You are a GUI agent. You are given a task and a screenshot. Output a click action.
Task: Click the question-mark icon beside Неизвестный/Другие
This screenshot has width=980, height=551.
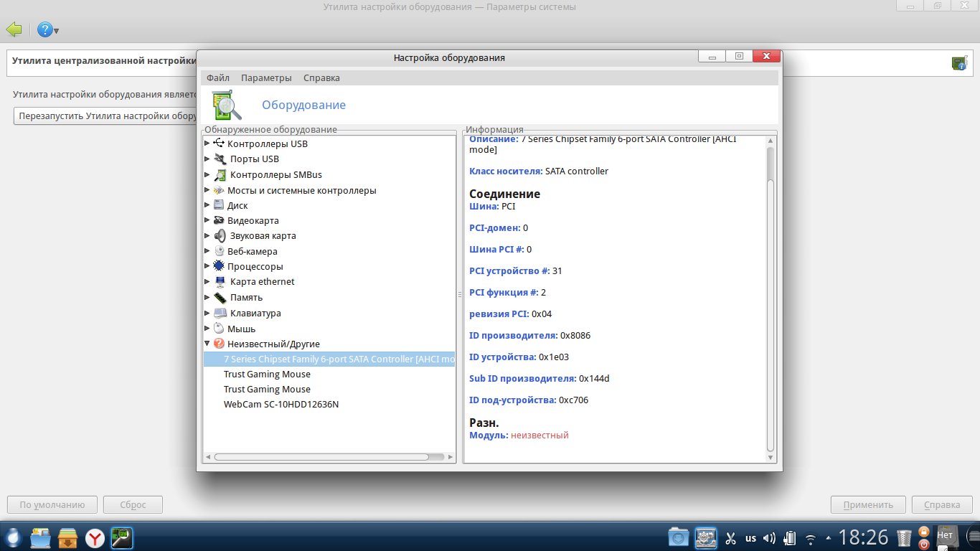(x=219, y=344)
